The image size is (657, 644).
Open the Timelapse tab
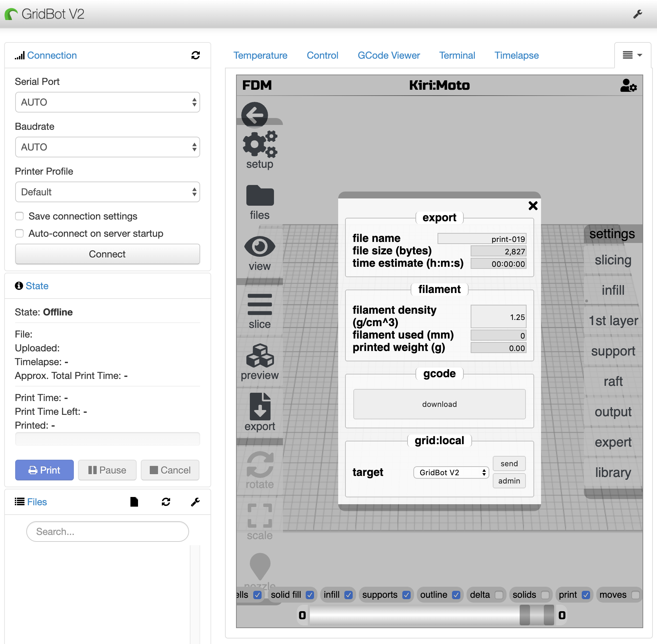pyautogui.click(x=517, y=55)
